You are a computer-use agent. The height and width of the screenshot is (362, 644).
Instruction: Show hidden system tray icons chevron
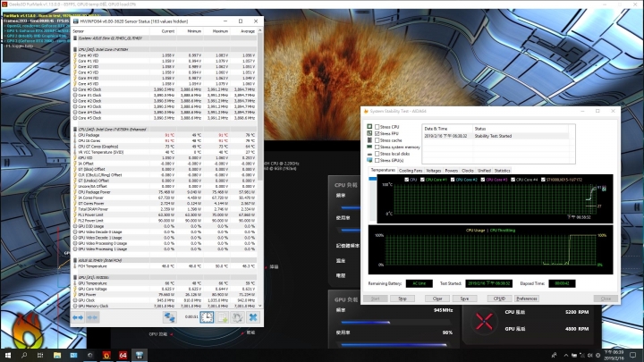[x=566, y=355]
